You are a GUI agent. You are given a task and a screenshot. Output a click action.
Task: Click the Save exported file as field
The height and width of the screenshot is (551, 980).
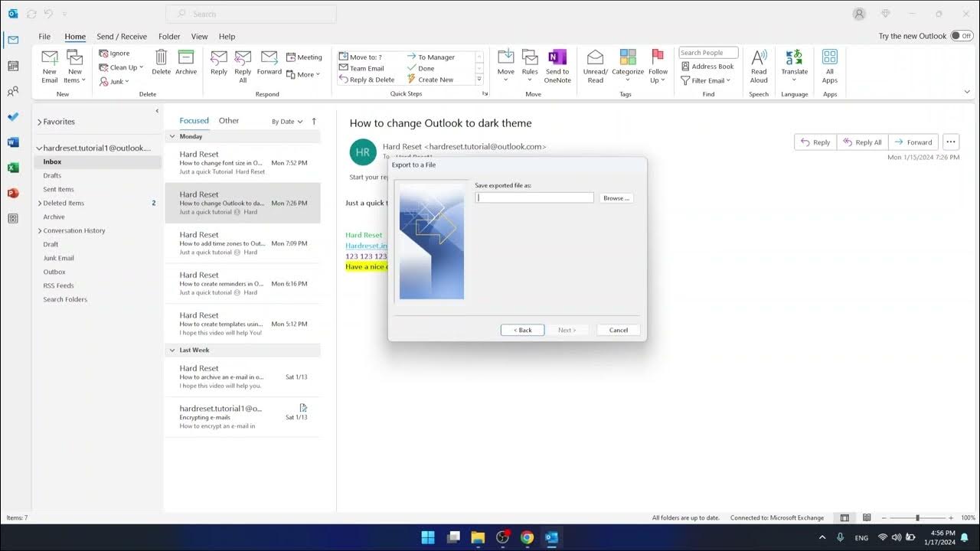click(x=534, y=197)
